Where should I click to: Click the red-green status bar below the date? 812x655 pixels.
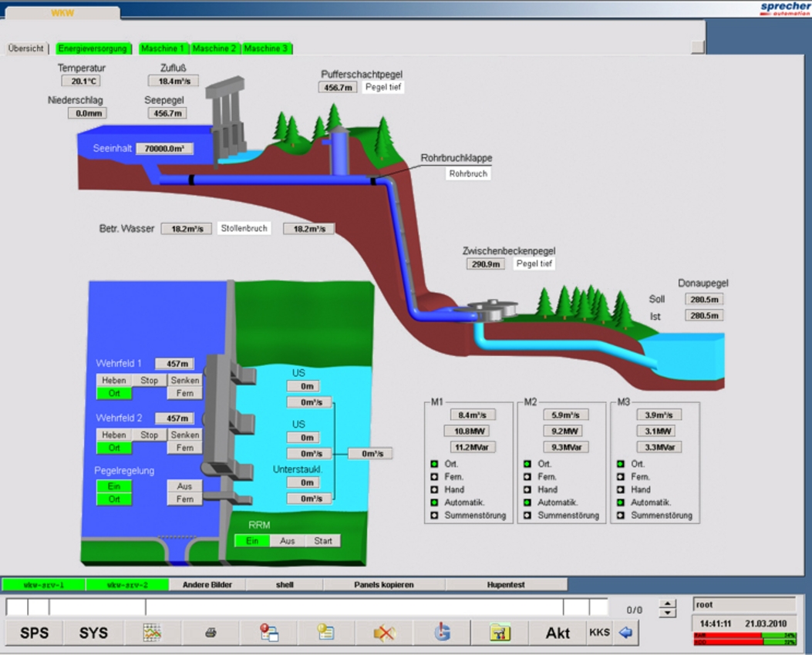[x=744, y=639]
